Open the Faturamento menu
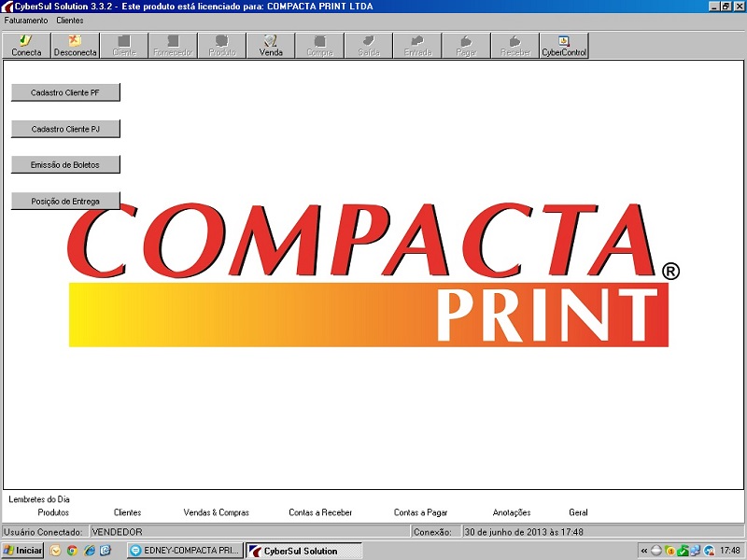The image size is (747, 560). tap(26, 21)
